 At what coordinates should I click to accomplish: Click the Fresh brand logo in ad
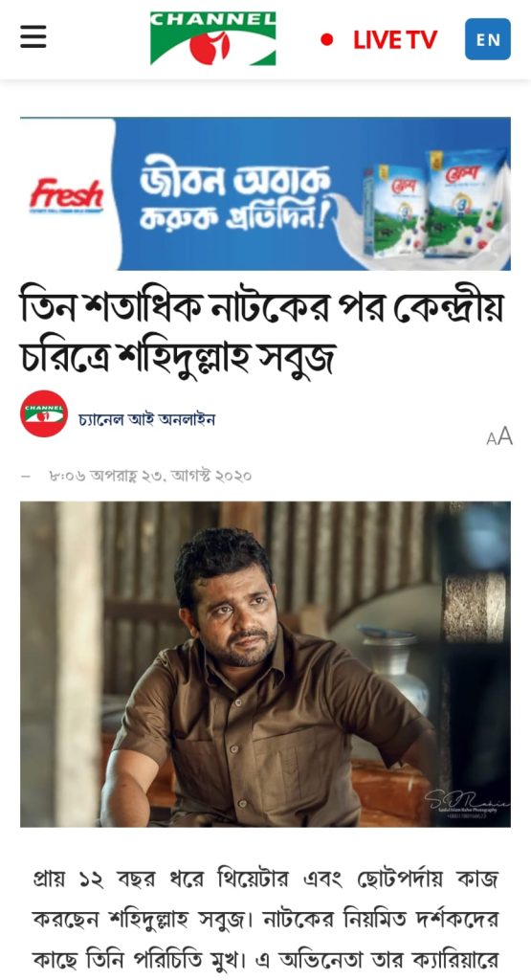[67, 194]
